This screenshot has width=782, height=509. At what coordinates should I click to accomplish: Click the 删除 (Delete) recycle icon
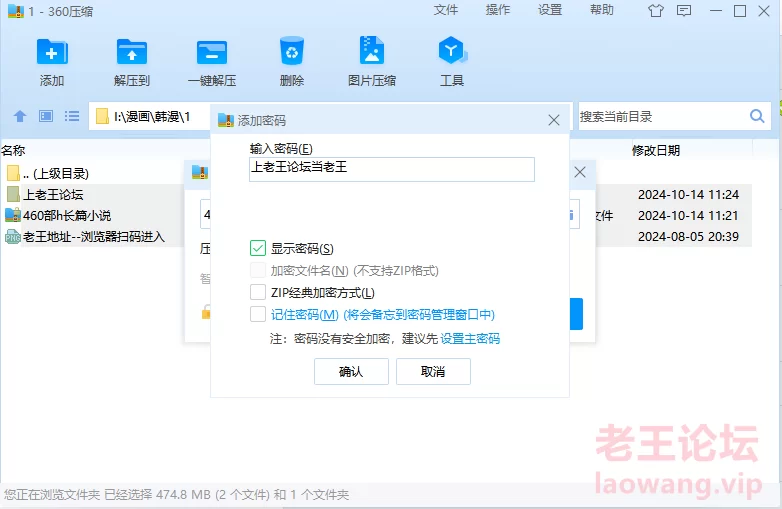(292, 51)
